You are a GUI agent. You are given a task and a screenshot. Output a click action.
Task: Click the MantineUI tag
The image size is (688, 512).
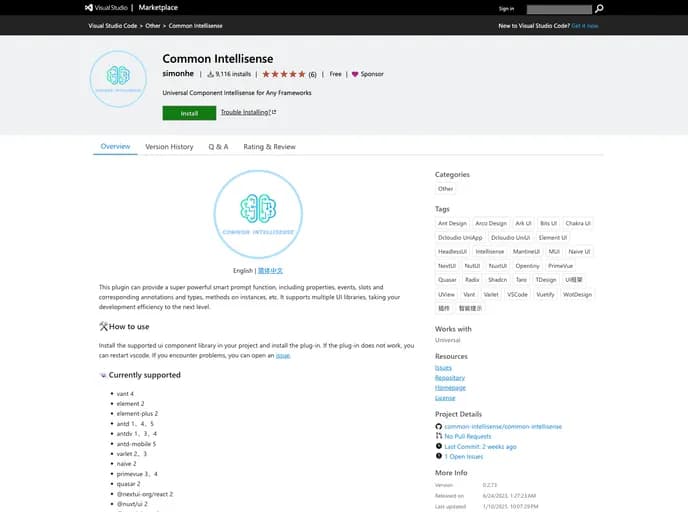(x=526, y=251)
